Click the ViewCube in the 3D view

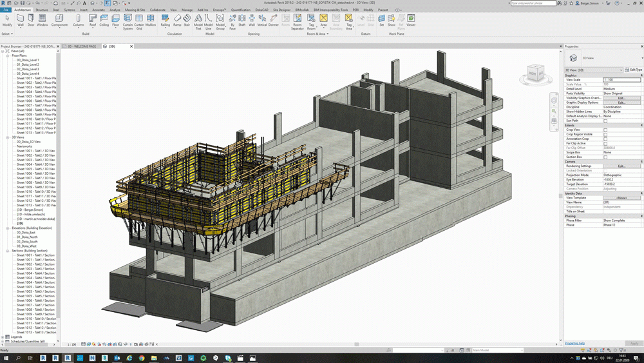tap(535, 74)
